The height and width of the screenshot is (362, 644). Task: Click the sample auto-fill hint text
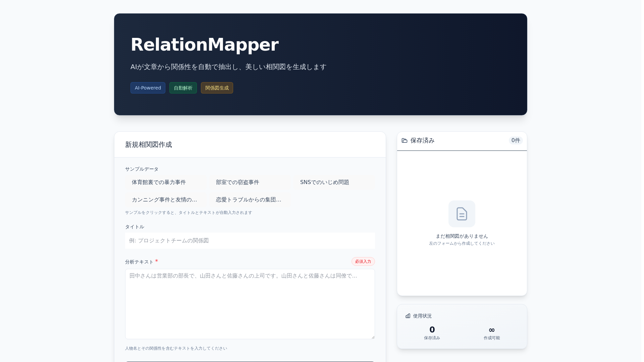(x=189, y=213)
